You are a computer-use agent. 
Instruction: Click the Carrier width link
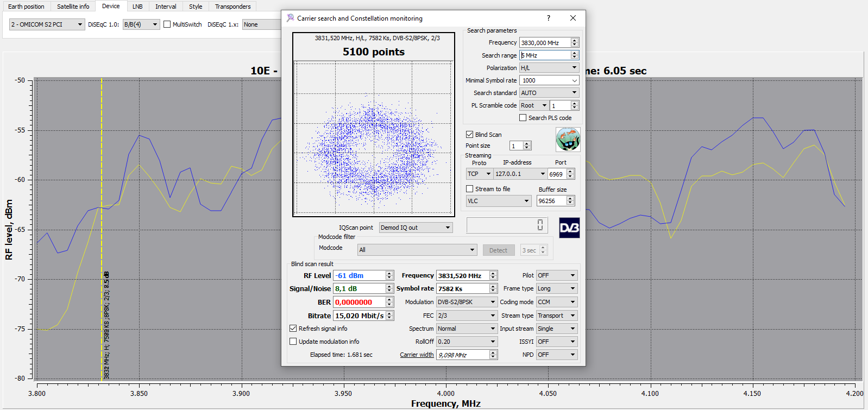click(x=417, y=355)
